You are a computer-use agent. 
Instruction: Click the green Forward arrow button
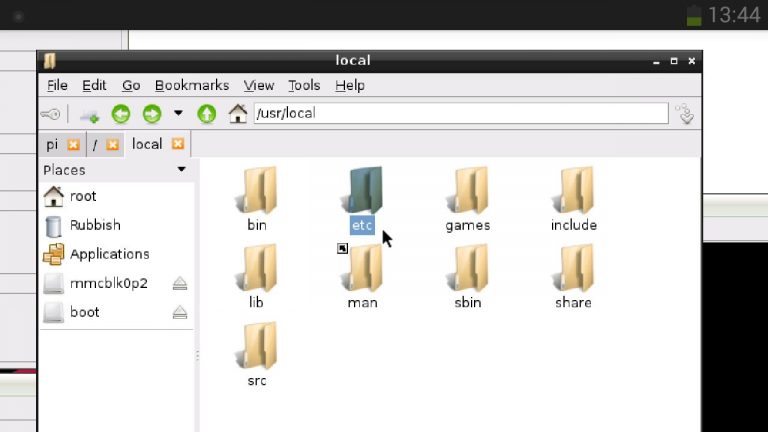pyautogui.click(x=152, y=114)
